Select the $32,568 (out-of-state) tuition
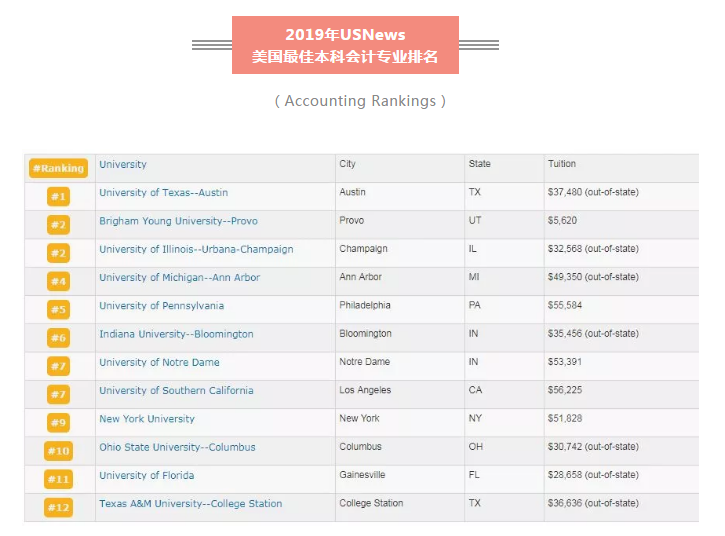The height and width of the screenshot is (536, 725). click(x=593, y=249)
